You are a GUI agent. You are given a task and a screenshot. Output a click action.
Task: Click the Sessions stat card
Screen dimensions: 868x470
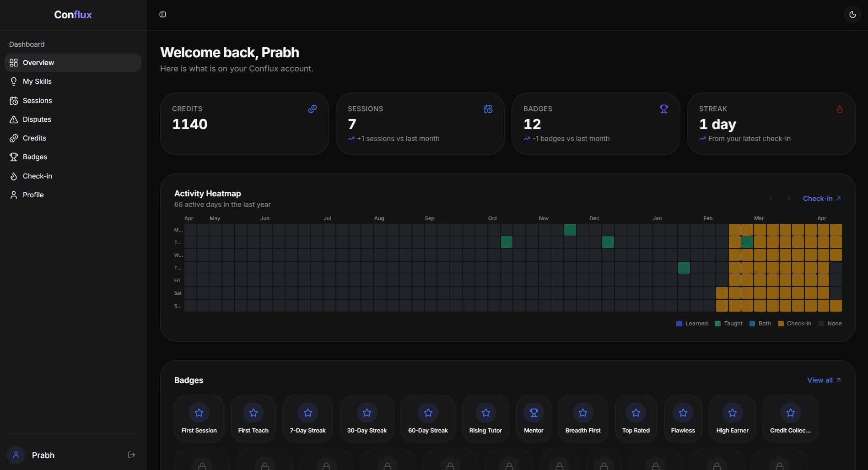pos(420,124)
